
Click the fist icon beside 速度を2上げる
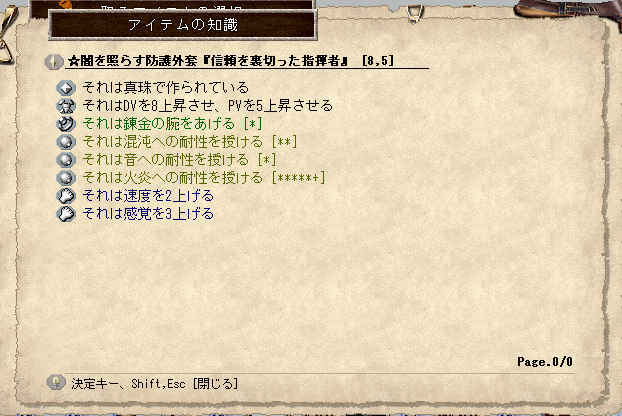pyautogui.click(x=66, y=196)
